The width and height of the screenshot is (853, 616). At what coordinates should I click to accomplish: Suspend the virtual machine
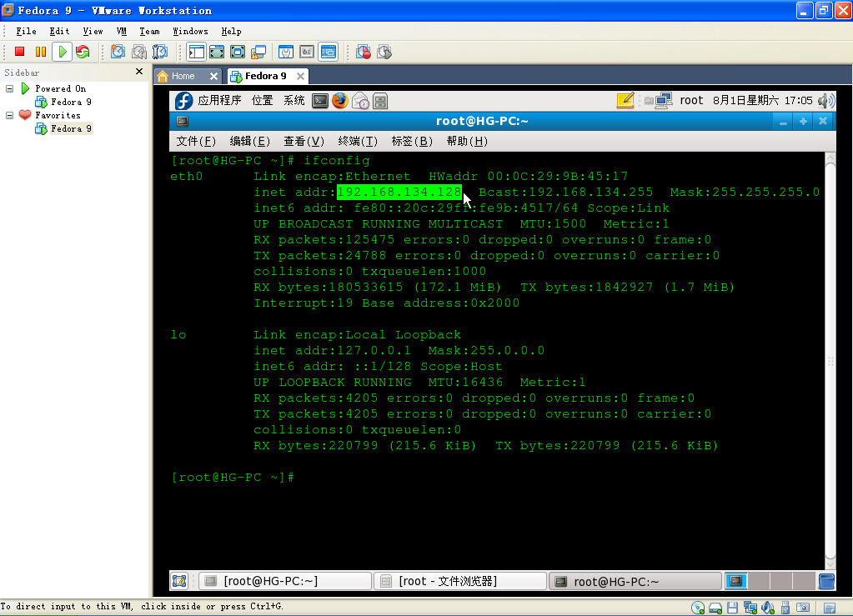(41, 52)
